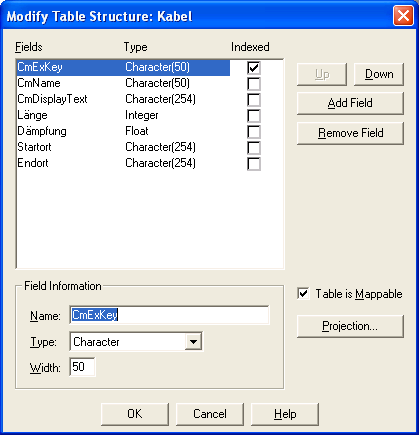This screenshot has height=435, width=419.
Task: Click into the Name input field
Action: pos(169,315)
